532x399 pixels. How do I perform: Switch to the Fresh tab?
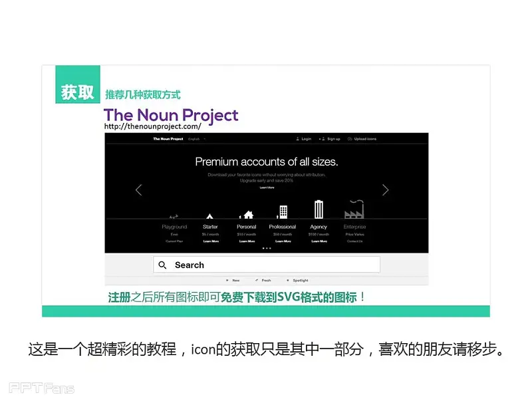tap(264, 281)
